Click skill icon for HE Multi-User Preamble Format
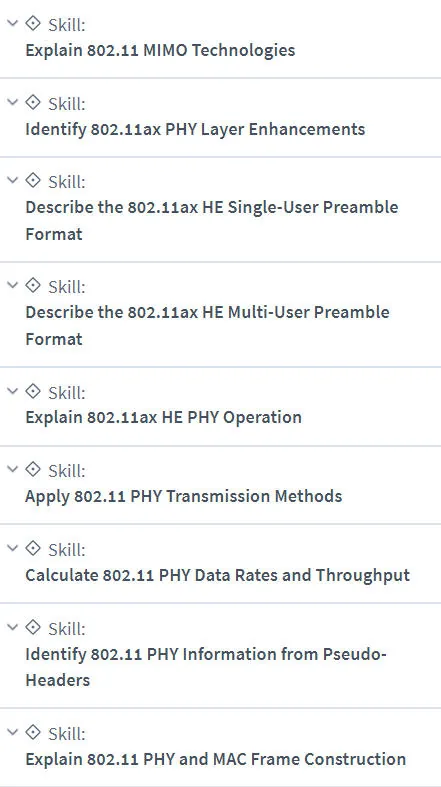441x787 pixels. click(33, 286)
